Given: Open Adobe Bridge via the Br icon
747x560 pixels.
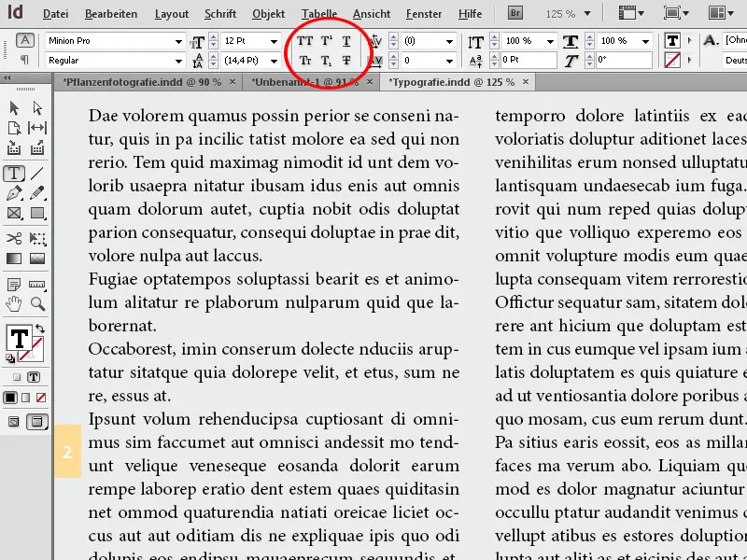Looking at the screenshot, I should (514, 13).
